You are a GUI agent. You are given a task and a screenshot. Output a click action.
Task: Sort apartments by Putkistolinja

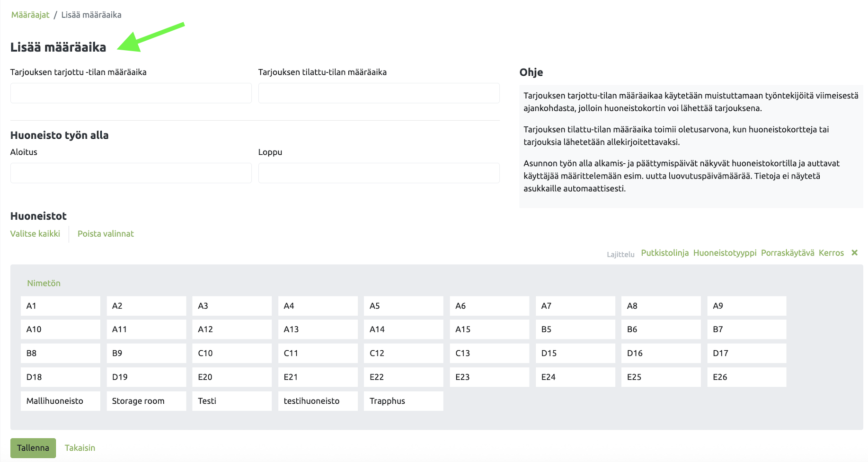click(664, 253)
